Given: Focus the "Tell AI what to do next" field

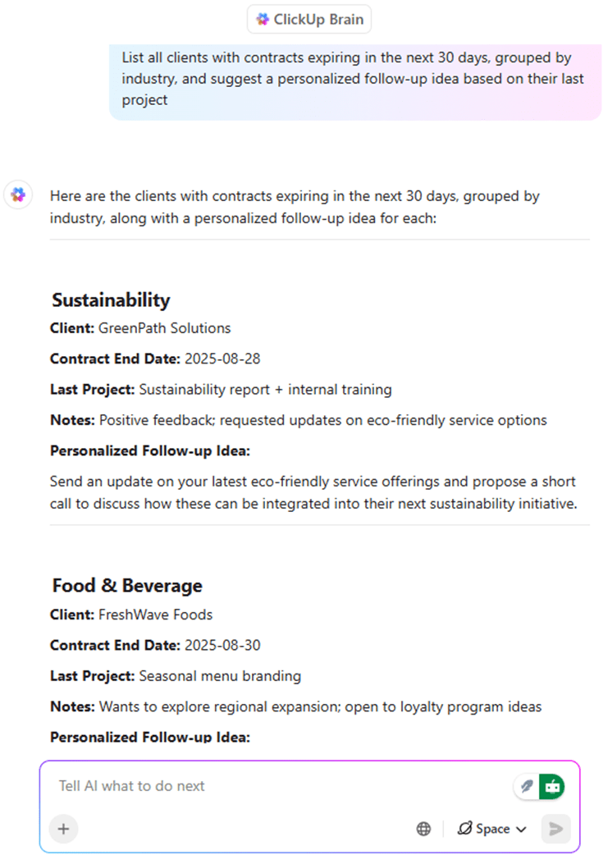Looking at the screenshot, I should (271, 786).
